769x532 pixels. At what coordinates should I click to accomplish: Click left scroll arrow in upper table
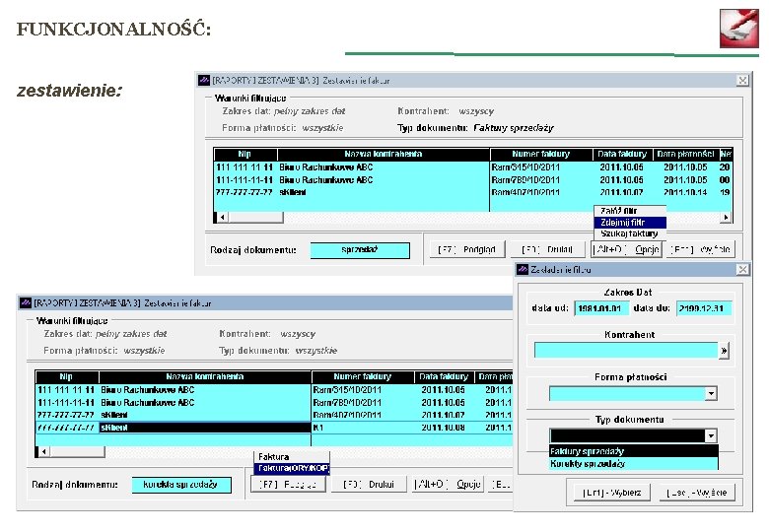pos(222,217)
